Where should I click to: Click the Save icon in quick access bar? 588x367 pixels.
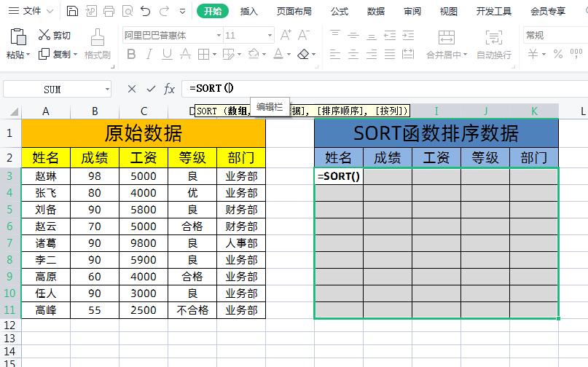(x=72, y=11)
